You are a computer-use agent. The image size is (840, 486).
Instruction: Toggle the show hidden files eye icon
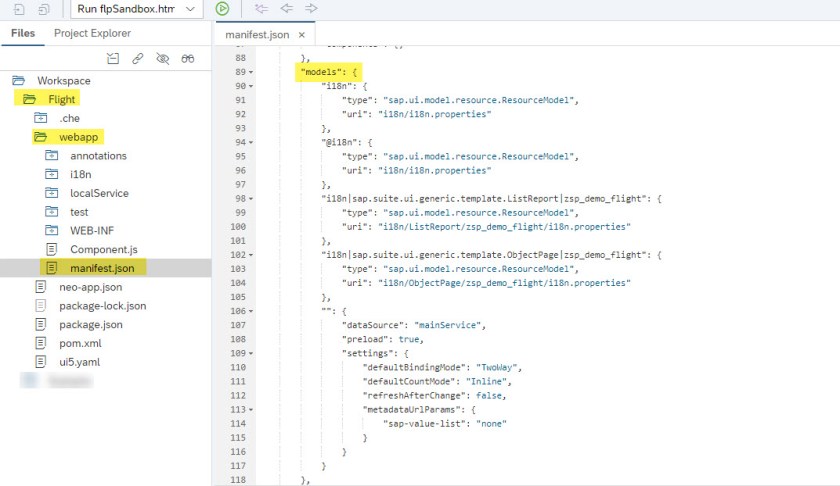click(x=162, y=58)
